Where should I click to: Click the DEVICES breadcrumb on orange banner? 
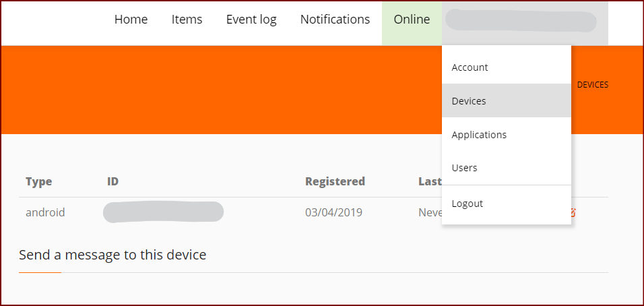point(593,85)
